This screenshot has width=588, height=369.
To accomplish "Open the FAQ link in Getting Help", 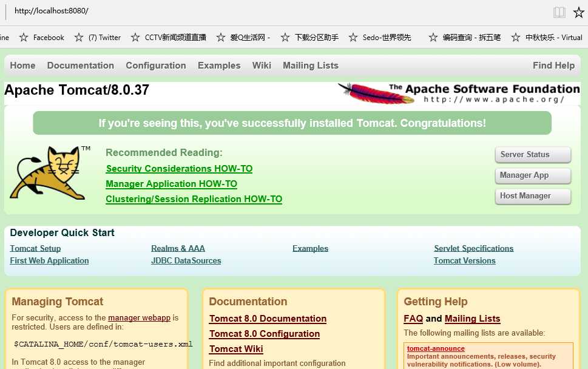I will (x=413, y=319).
